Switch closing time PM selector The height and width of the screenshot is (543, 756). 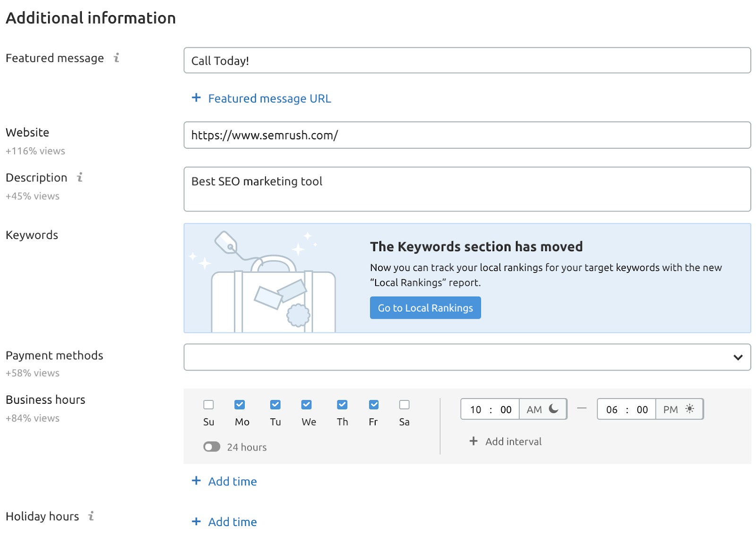click(x=679, y=409)
